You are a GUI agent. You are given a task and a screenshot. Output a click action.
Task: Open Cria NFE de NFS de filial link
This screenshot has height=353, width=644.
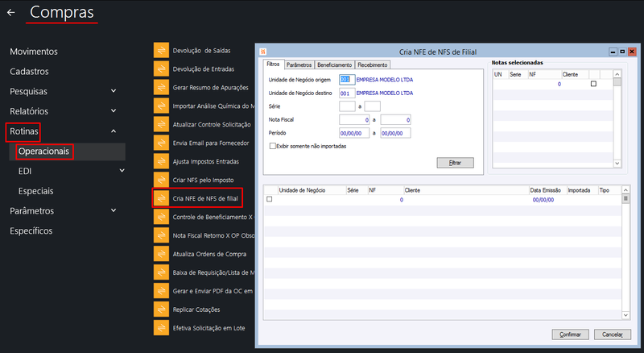click(205, 198)
